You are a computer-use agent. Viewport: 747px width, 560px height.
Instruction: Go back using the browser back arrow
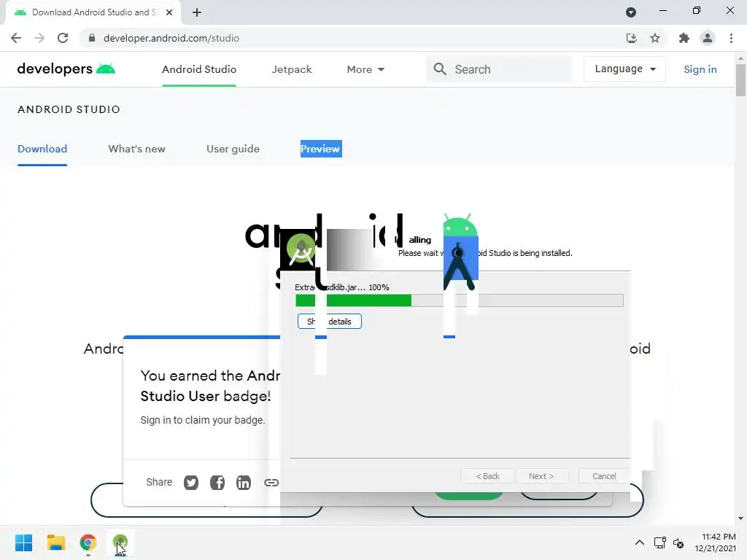point(16,38)
